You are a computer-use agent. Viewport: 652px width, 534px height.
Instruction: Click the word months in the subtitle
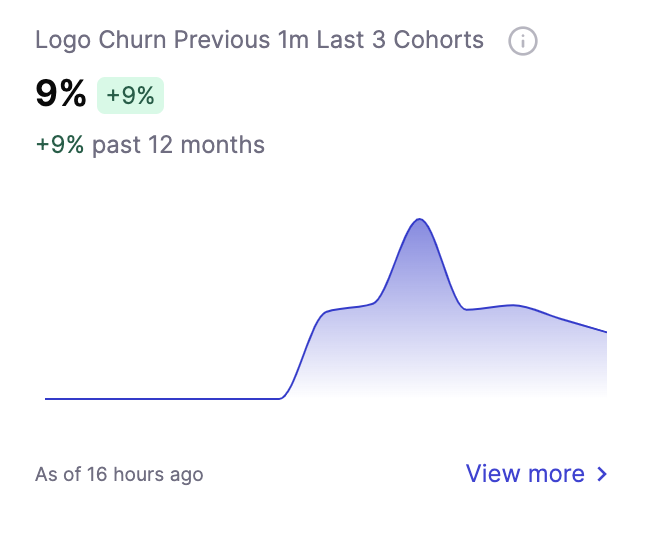(222, 145)
